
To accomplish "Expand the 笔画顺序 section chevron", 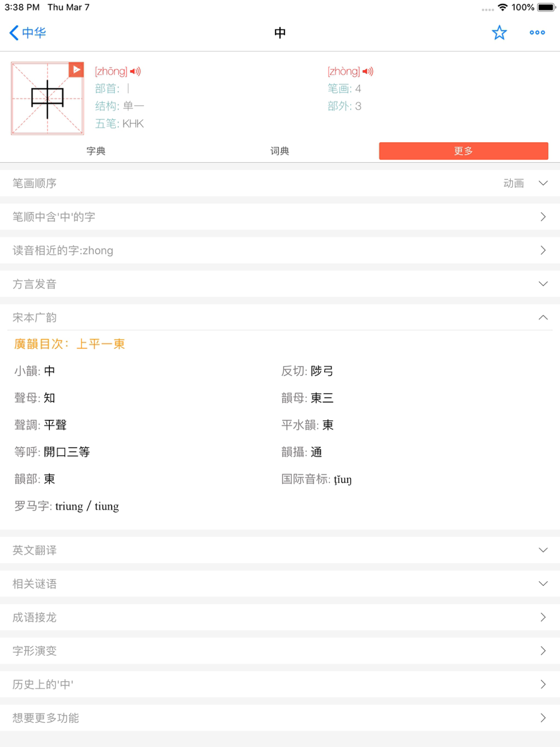I will (543, 183).
